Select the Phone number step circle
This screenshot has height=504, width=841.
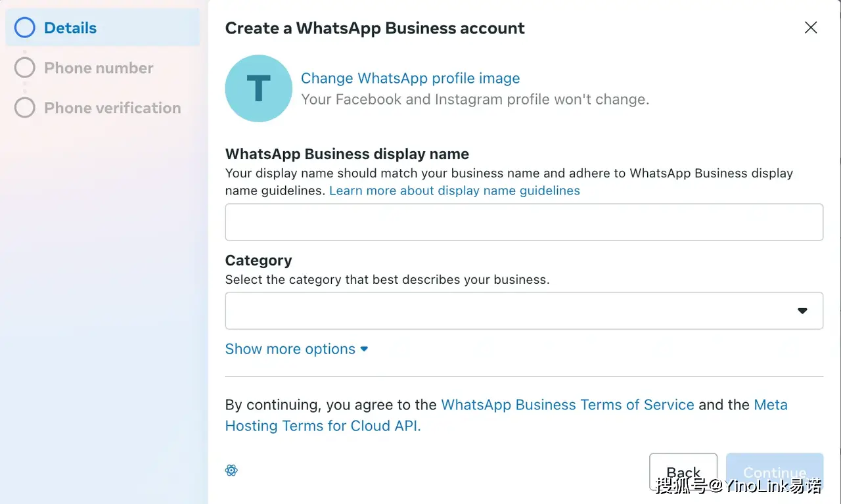(24, 68)
